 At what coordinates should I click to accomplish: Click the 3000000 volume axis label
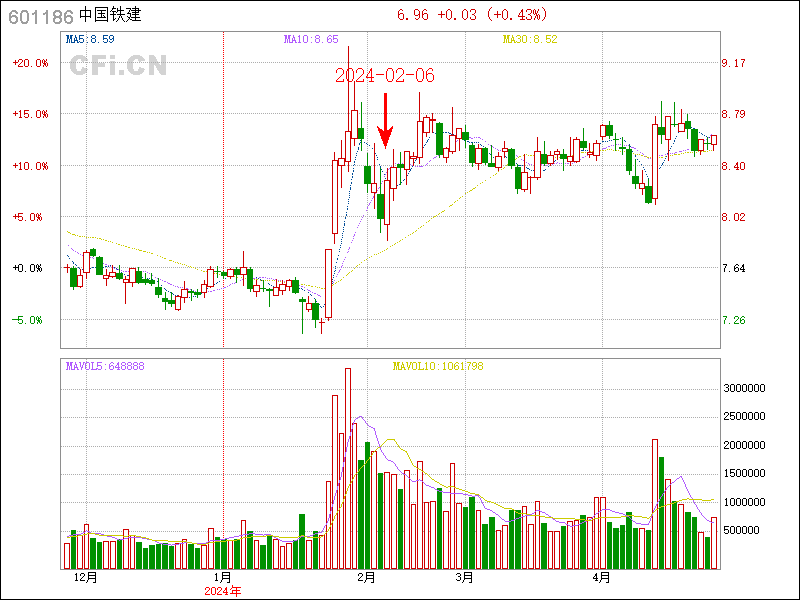pos(744,388)
